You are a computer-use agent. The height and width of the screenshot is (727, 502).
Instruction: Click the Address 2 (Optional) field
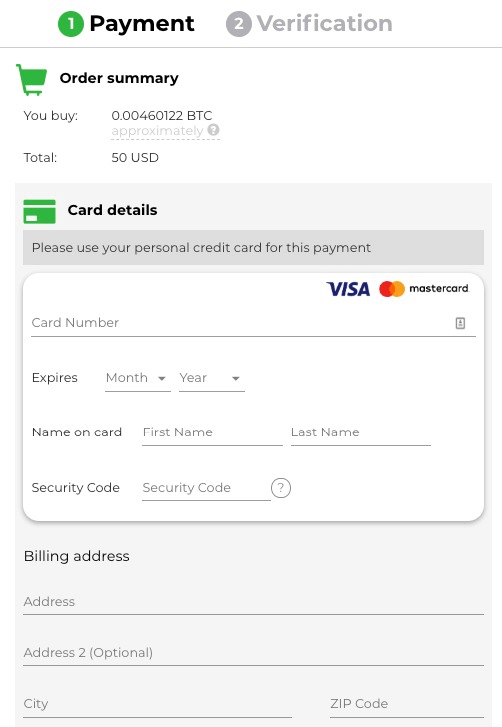click(253, 653)
